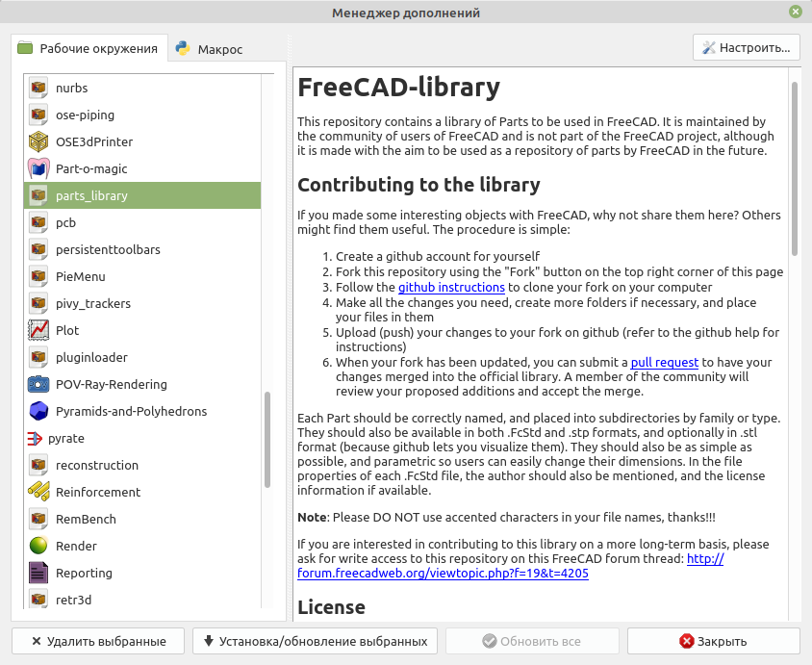Image resolution: width=812 pixels, height=665 pixels.
Task: Click the PieMenu package icon
Action: coord(38,276)
